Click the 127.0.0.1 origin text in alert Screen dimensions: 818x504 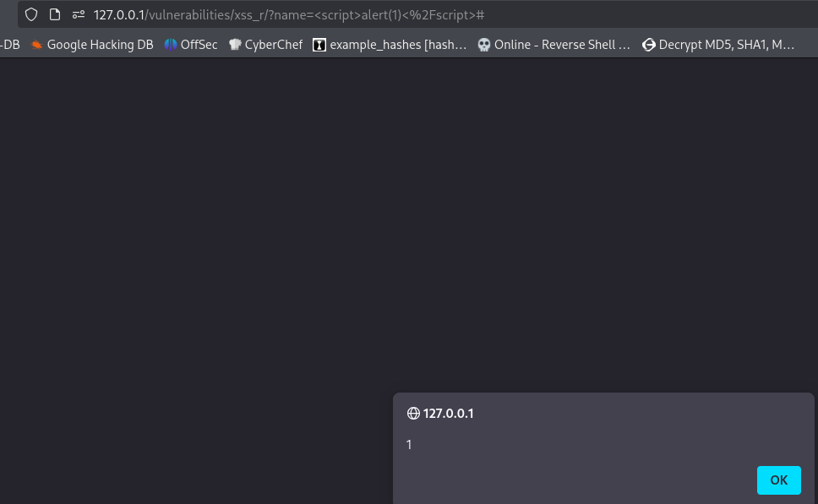tap(448, 414)
